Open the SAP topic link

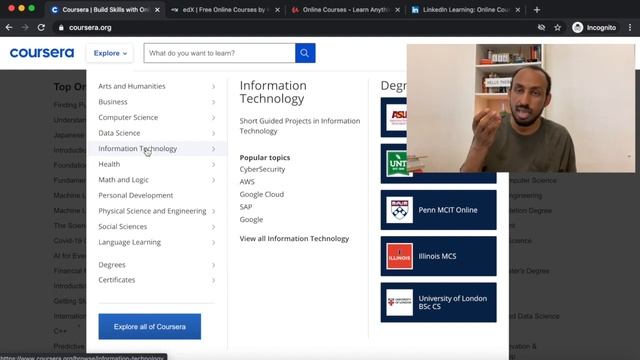(246, 207)
